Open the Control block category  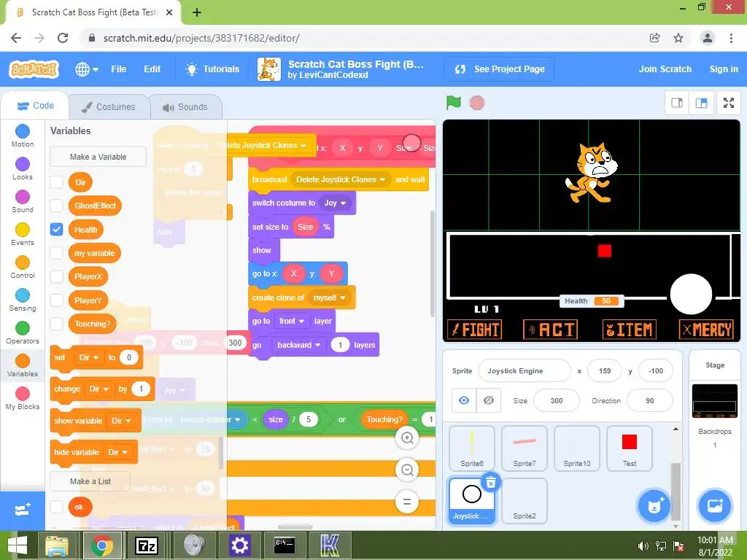pyautogui.click(x=23, y=268)
